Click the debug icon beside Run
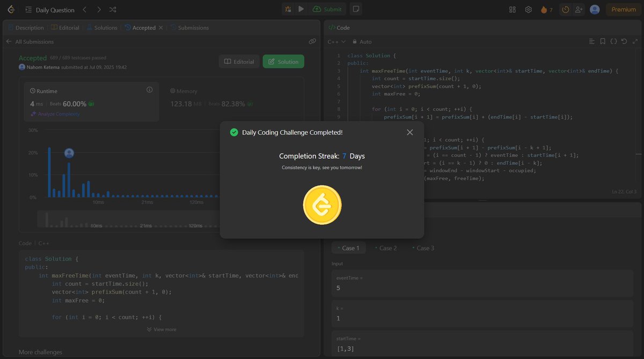The image size is (644, 359). pos(288,9)
